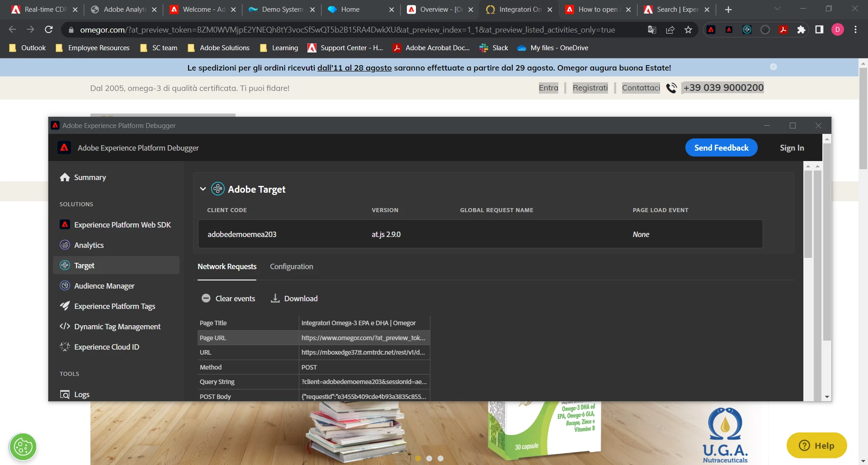The image size is (868, 465).
Task: Click the share page icon in address bar
Action: pos(670,29)
